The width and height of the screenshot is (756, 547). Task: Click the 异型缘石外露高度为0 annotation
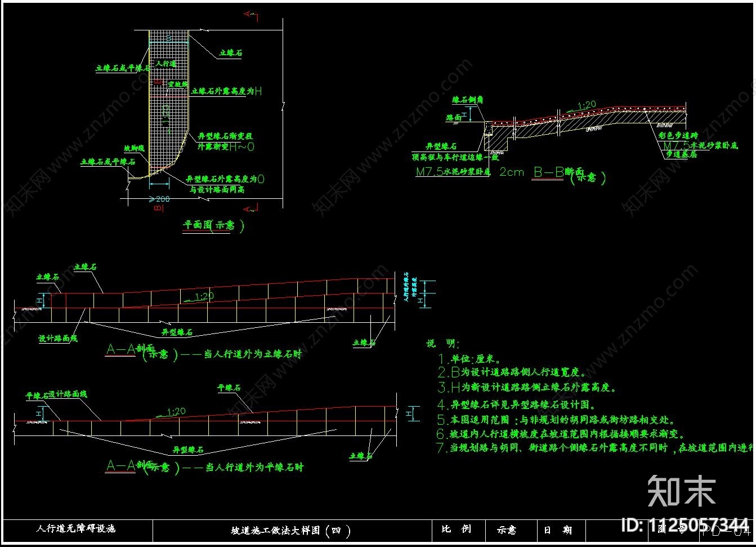click(x=225, y=179)
